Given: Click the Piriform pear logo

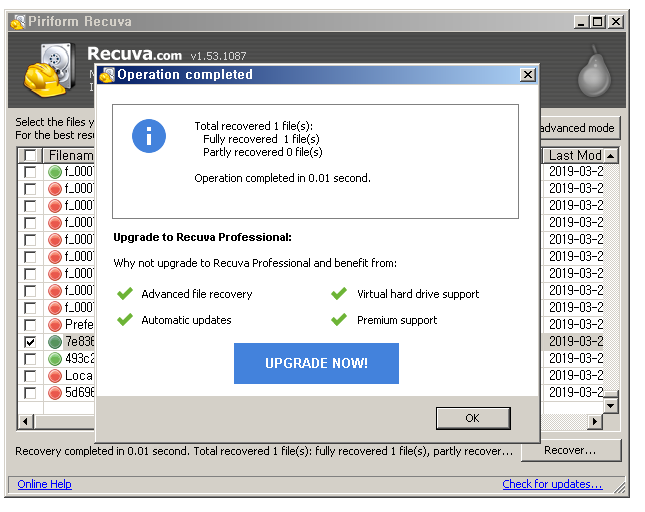Looking at the screenshot, I should pyautogui.click(x=594, y=72).
